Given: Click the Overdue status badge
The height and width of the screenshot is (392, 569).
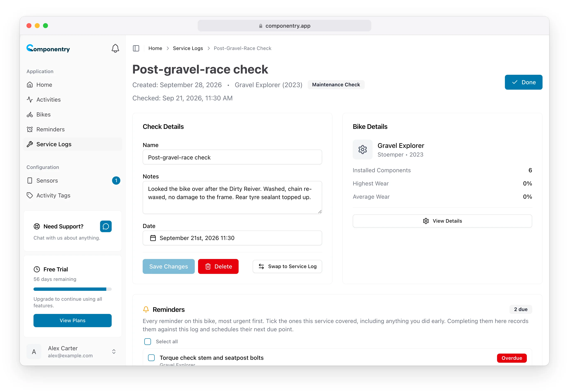Looking at the screenshot, I should point(512,358).
